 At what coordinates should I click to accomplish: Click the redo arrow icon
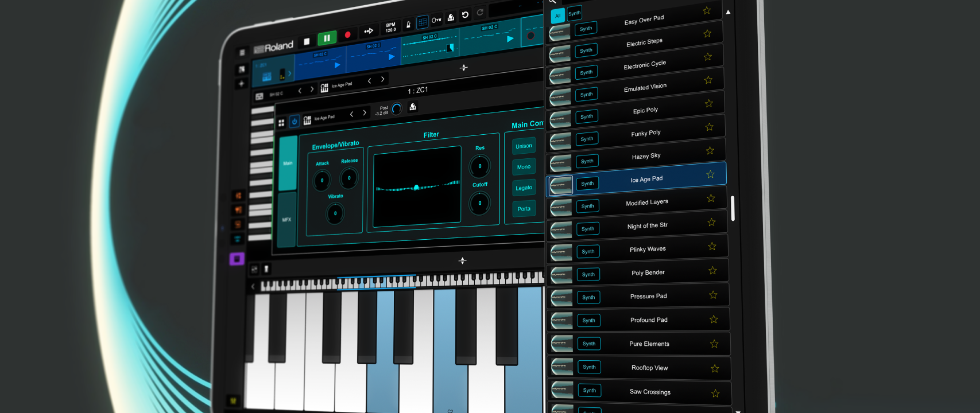click(x=480, y=12)
